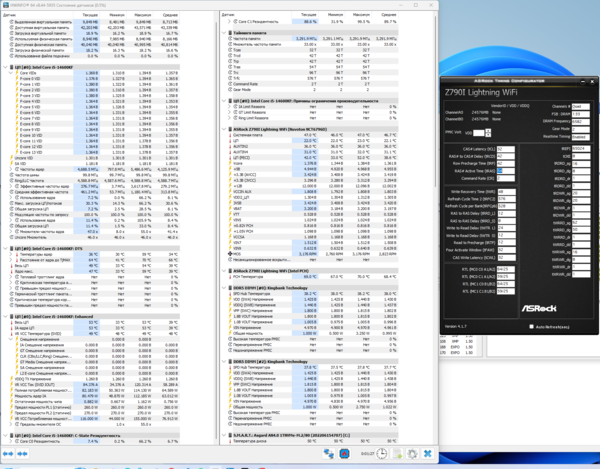This screenshot has height=469, width=600.
Task: Increase PMIC VDD voltage with up arrow
Action: click(x=488, y=131)
